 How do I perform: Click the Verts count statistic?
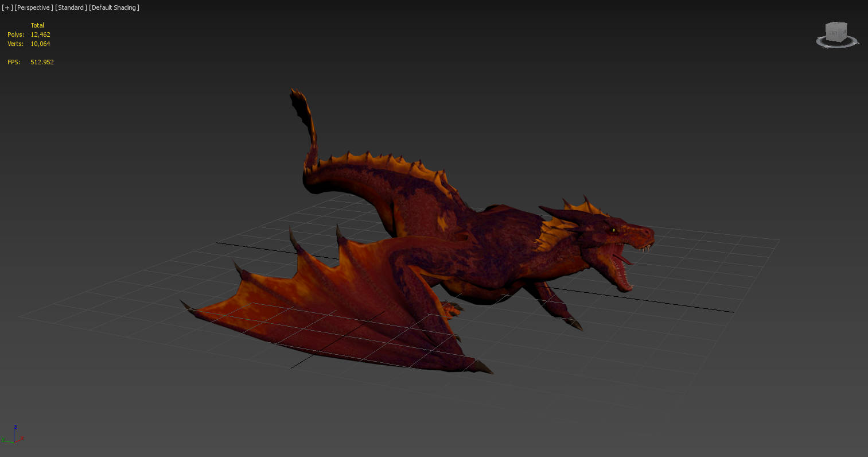pos(40,44)
